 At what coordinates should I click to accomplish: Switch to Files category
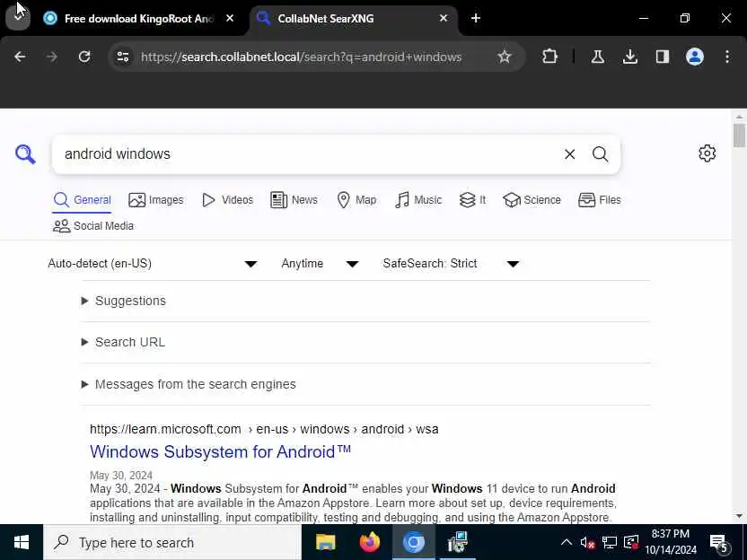click(600, 200)
